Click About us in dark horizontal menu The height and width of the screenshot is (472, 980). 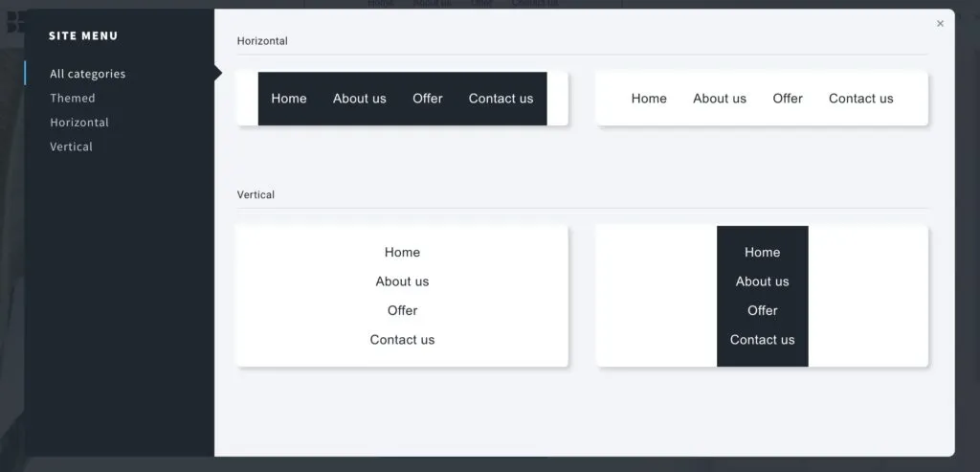pos(360,99)
